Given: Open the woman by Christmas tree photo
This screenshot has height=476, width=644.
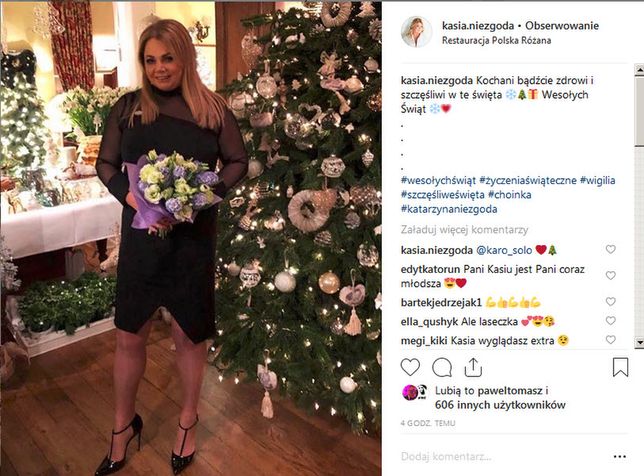Looking at the screenshot, I should point(191,238).
